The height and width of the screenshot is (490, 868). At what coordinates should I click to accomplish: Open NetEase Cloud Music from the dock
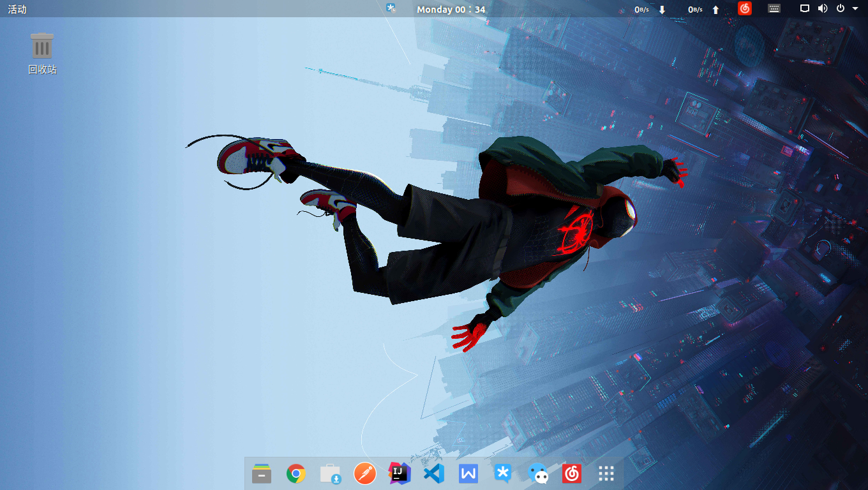point(572,474)
